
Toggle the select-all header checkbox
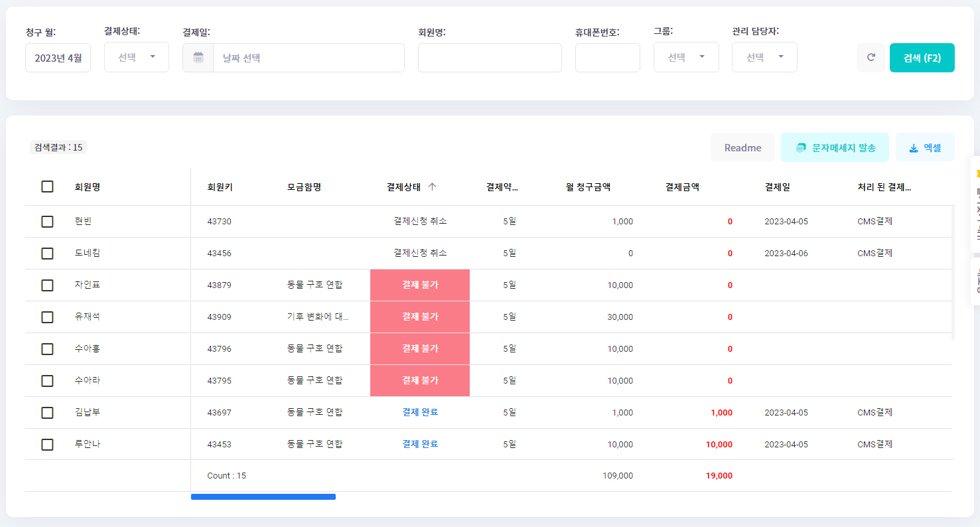point(47,187)
